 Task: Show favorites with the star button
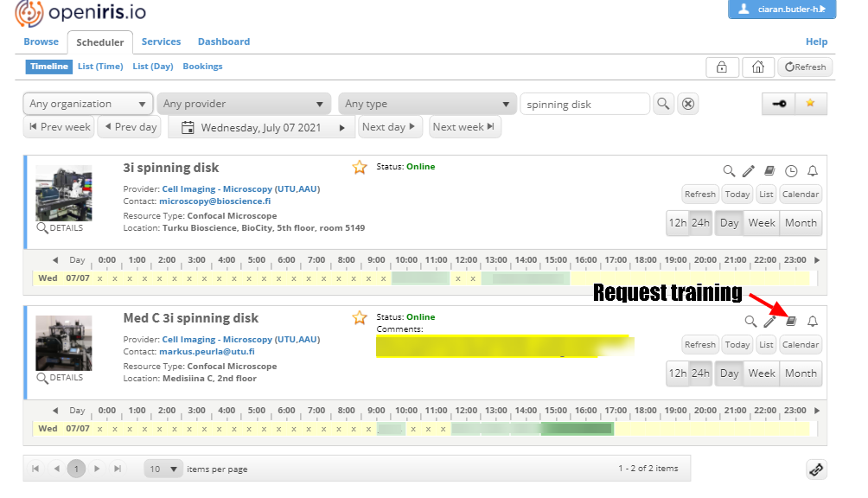click(x=810, y=104)
